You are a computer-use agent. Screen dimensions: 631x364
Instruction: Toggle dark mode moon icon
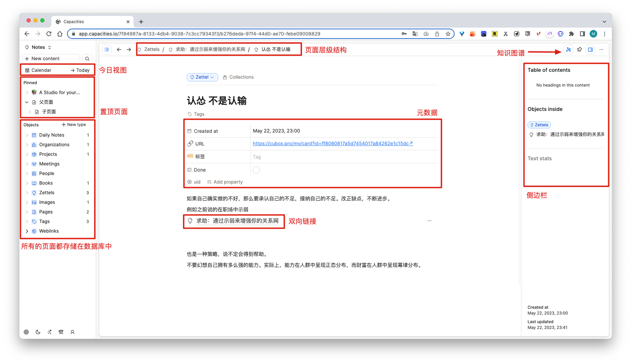point(38,332)
